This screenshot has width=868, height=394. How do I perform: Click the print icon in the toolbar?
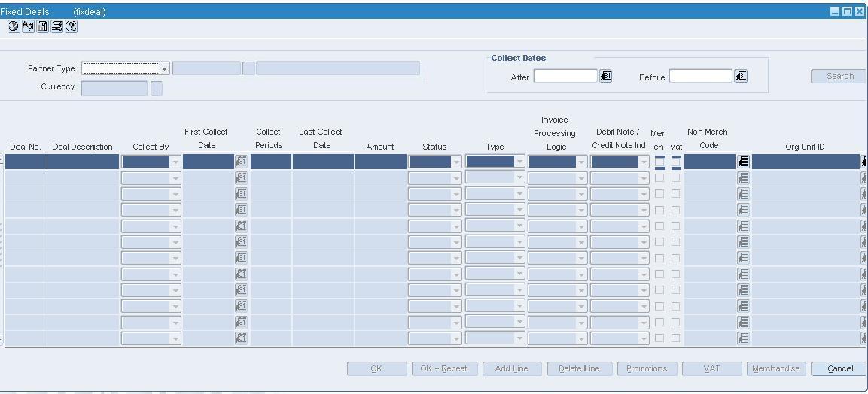tap(56, 26)
